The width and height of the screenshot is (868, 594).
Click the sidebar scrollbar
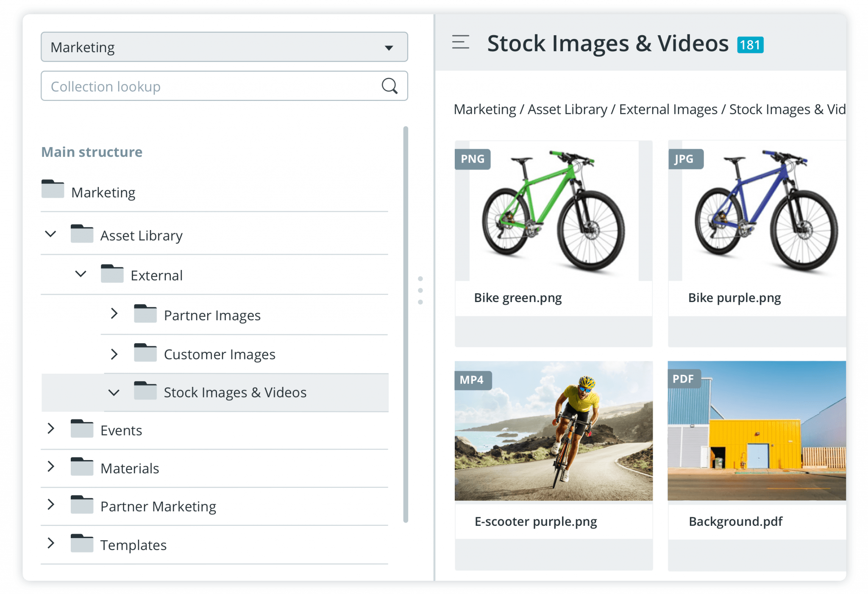(406, 318)
